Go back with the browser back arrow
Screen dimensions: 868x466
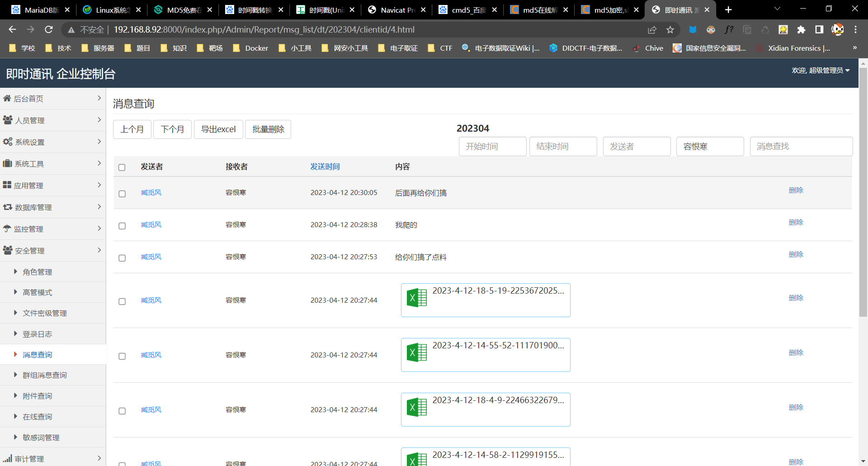tap(12, 29)
